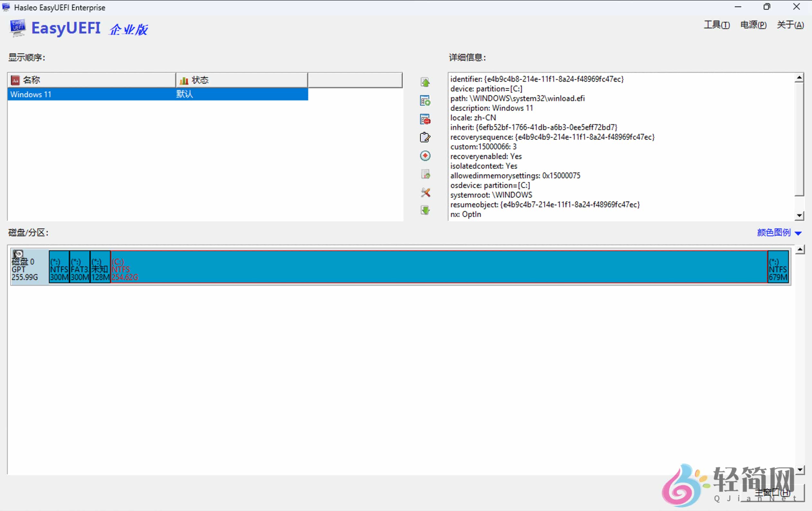812x511 pixels.
Task: Click the disk panel scroll-up arrow
Action: tap(799, 250)
